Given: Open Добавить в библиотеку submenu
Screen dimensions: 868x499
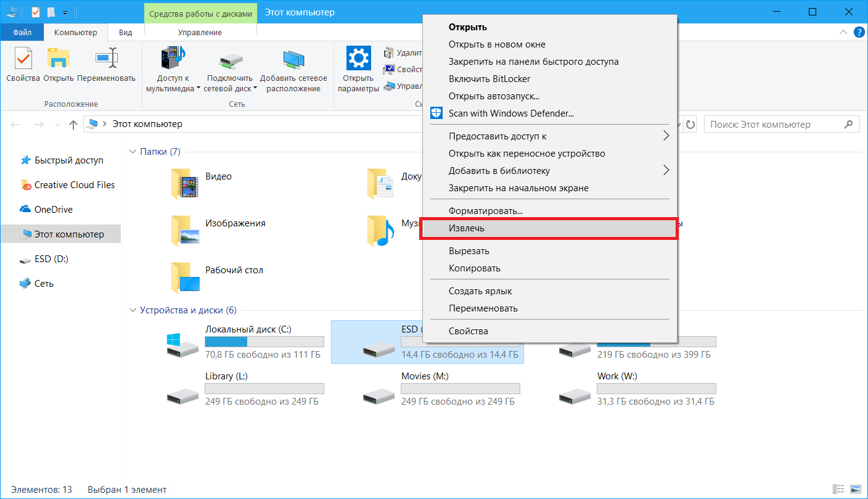Looking at the screenshot, I should (x=549, y=171).
